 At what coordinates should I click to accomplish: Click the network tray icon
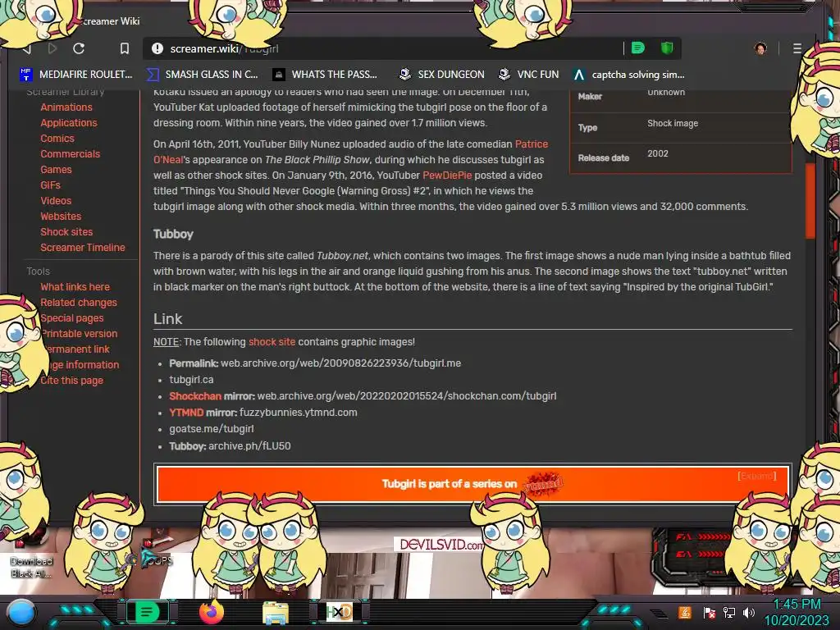click(728, 612)
